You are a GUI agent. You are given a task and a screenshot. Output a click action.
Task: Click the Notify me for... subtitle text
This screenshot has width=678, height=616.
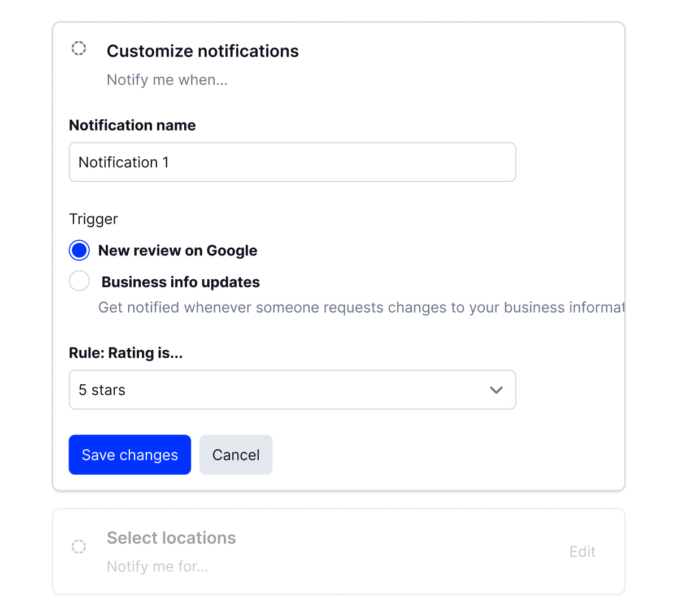158,566
